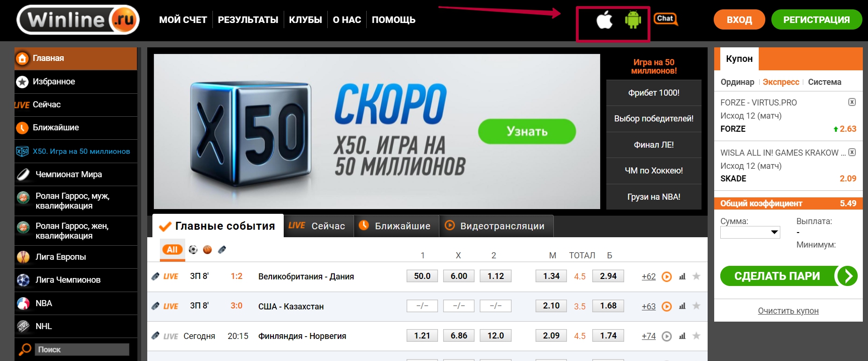Filter events by basketball icon
The image size is (868, 361).
207,250
